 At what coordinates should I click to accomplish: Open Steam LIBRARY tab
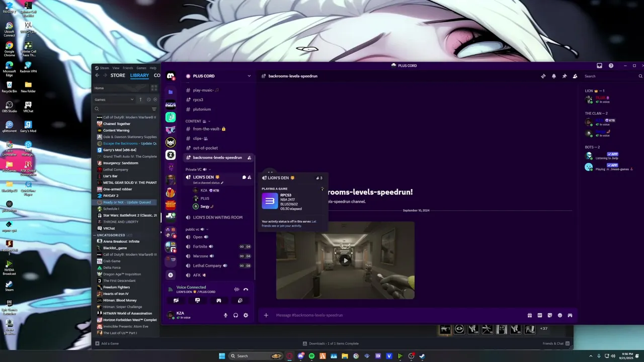click(x=139, y=75)
